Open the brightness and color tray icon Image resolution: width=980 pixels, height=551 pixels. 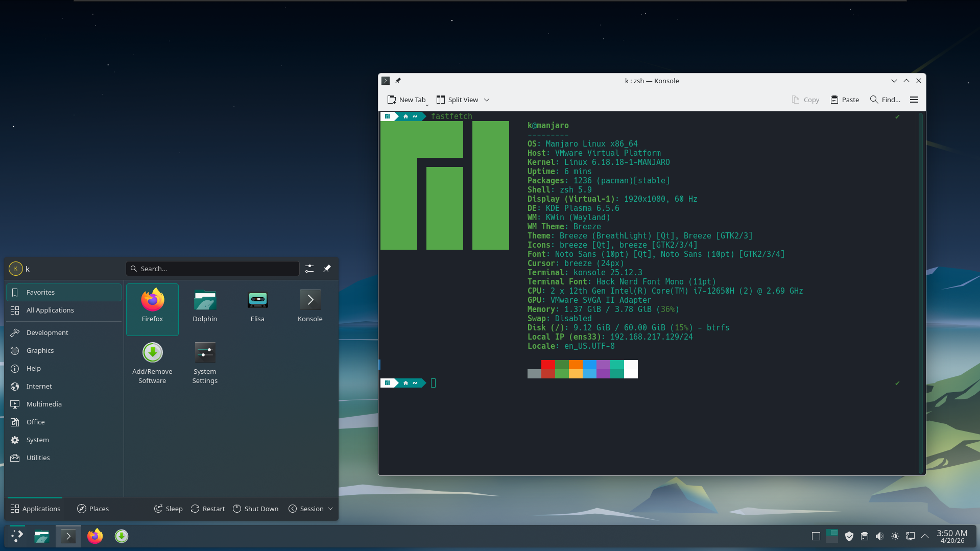click(895, 536)
